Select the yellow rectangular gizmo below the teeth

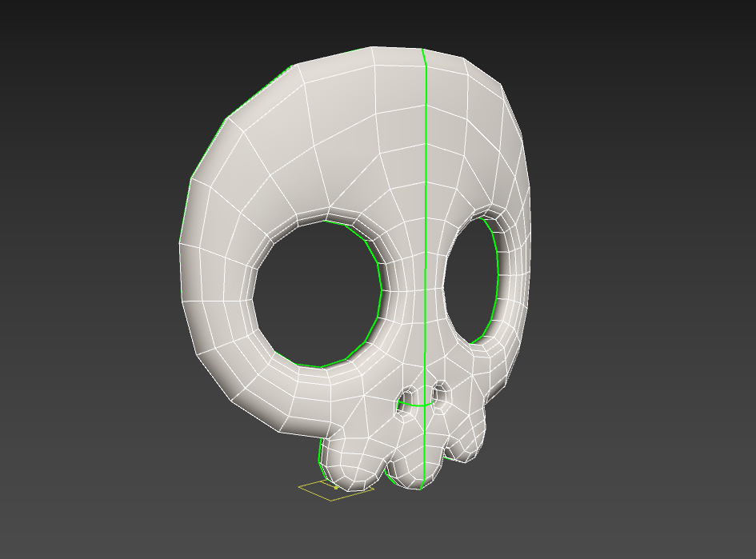pos(336,488)
